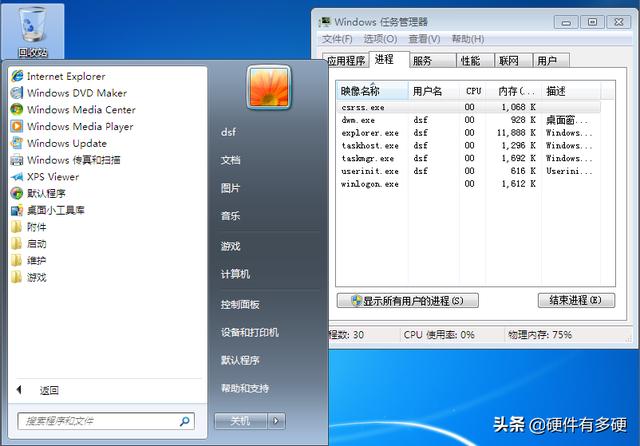Open 文件(F) menu in Task Manager
The width and height of the screenshot is (640, 446).
(337, 39)
